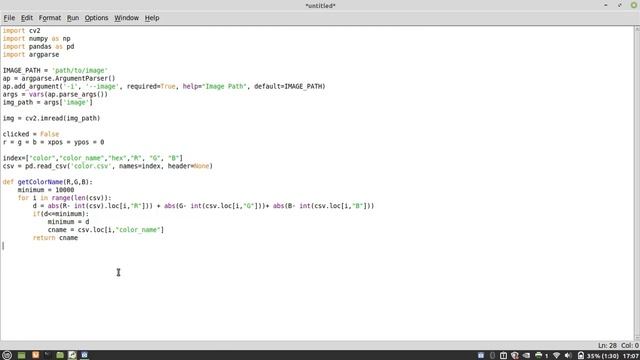Screen dimensions: 640x360
Task: Open the green Files folder in taskbar
Action: (x=60, y=355)
